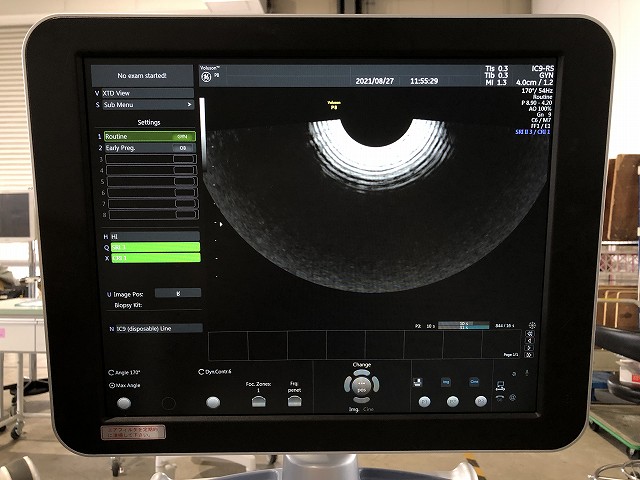Select empty settings slot 5
Image resolution: width=640 pixels, height=480 pixels.
tap(152, 181)
